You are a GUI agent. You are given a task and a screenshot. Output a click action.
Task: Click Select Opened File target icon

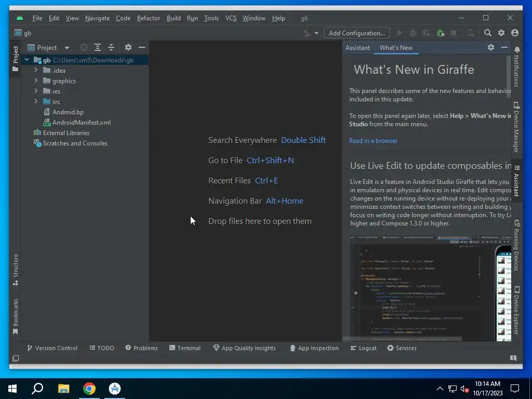pos(84,47)
